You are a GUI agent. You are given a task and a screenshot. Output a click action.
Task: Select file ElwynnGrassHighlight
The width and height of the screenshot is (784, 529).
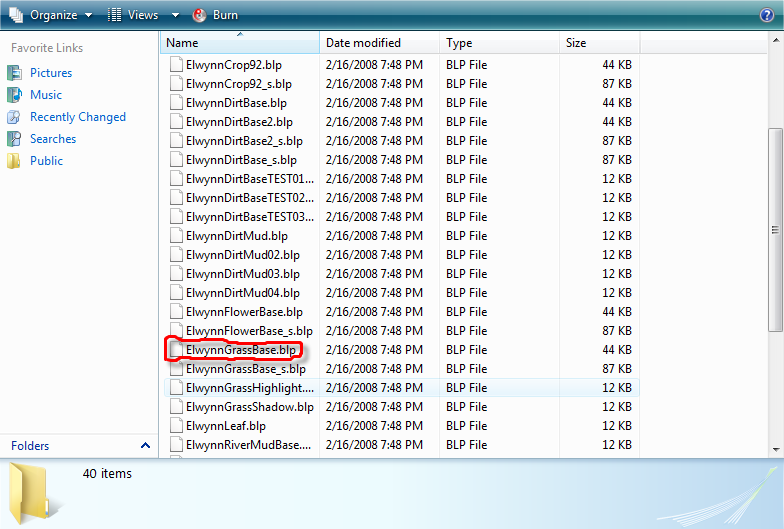250,388
